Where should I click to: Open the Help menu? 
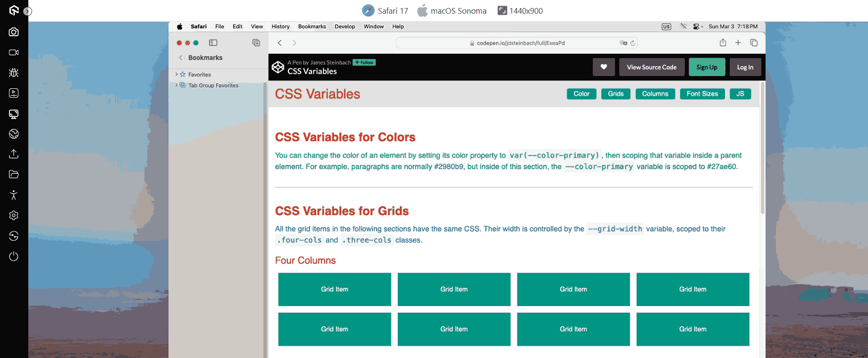[x=398, y=26]
